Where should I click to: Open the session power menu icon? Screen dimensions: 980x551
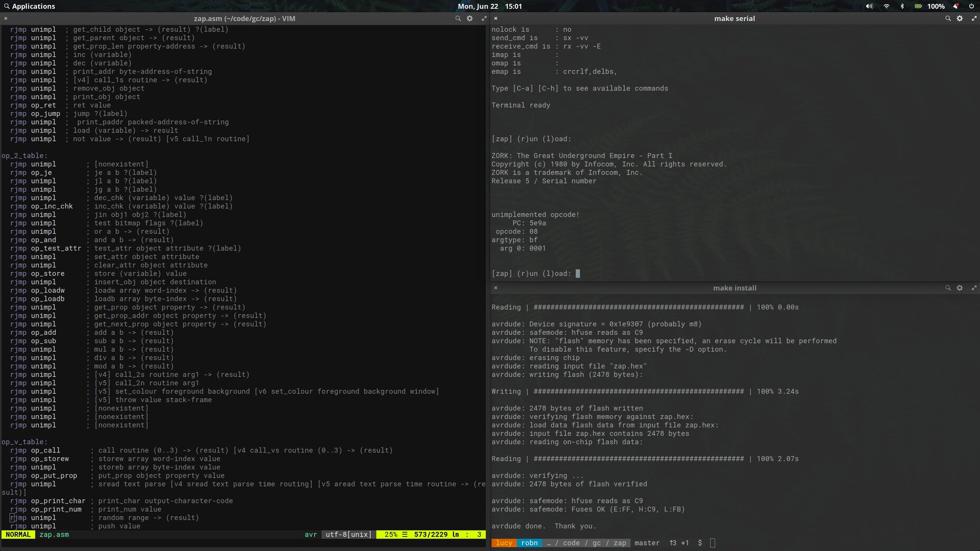(x=971, y=6)
